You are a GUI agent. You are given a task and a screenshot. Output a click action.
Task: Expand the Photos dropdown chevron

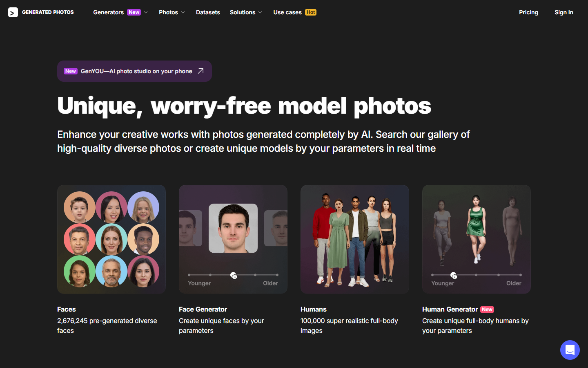(183, 12)
